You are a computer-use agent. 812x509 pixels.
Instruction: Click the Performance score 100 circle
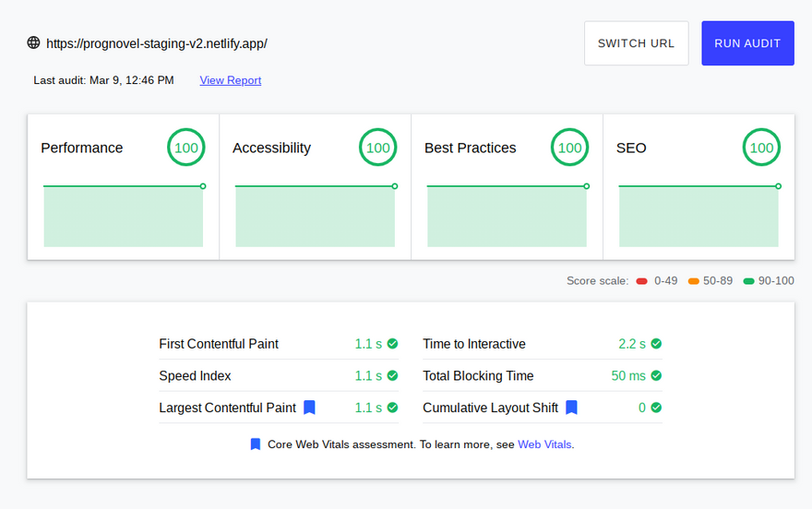(185, 148)
